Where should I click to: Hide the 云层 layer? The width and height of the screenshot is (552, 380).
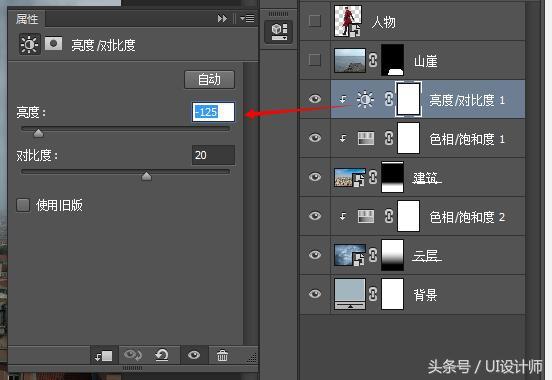(x=315, y=255)
